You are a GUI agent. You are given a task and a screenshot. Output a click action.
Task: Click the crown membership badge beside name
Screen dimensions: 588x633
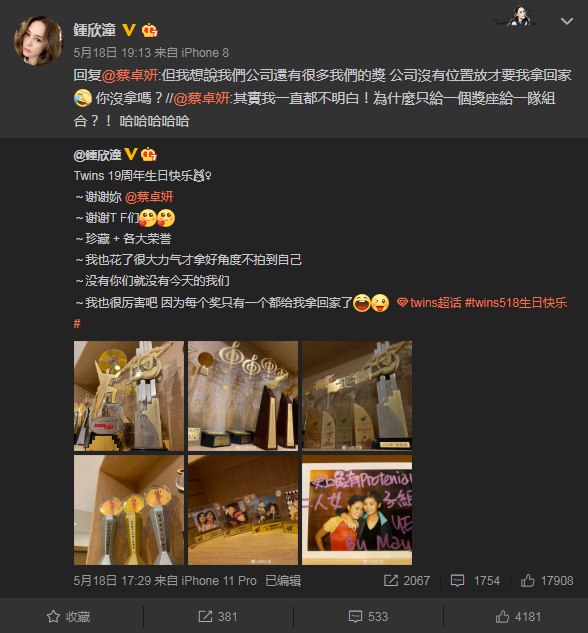point(150,30)
